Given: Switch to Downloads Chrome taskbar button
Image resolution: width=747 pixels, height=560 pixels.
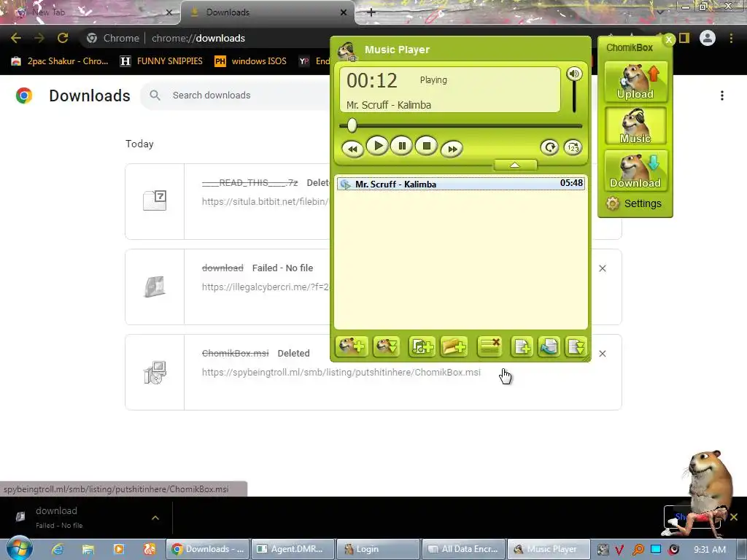Looking at the screenshot, I should click(206, 549).
